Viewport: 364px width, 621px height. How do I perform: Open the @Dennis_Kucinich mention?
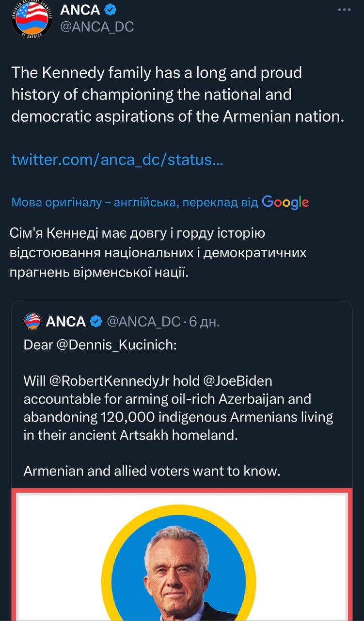(100, 346)
